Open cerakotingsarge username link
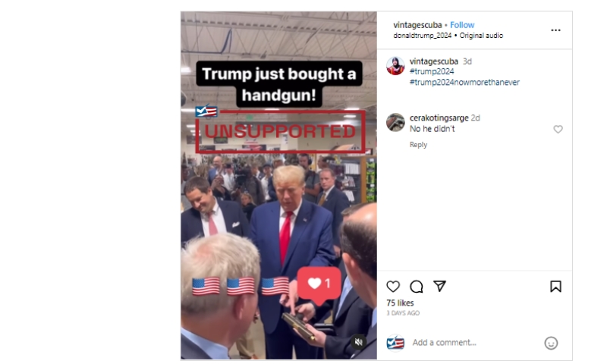The height and width of the screenshot is (364, 607). click(x=439, y=118)
